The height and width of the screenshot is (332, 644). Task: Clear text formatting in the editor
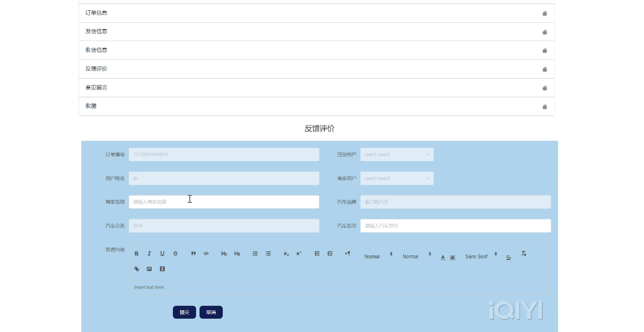tap(524, 253)
